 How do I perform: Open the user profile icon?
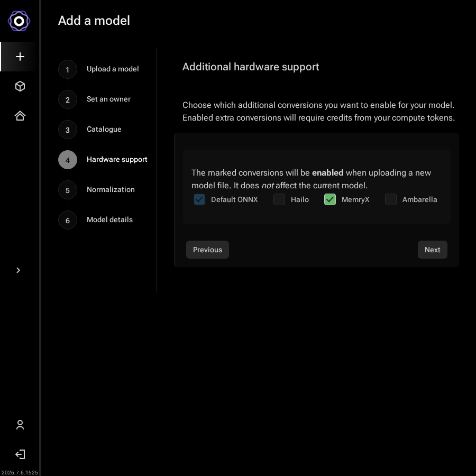pos(20,425)
